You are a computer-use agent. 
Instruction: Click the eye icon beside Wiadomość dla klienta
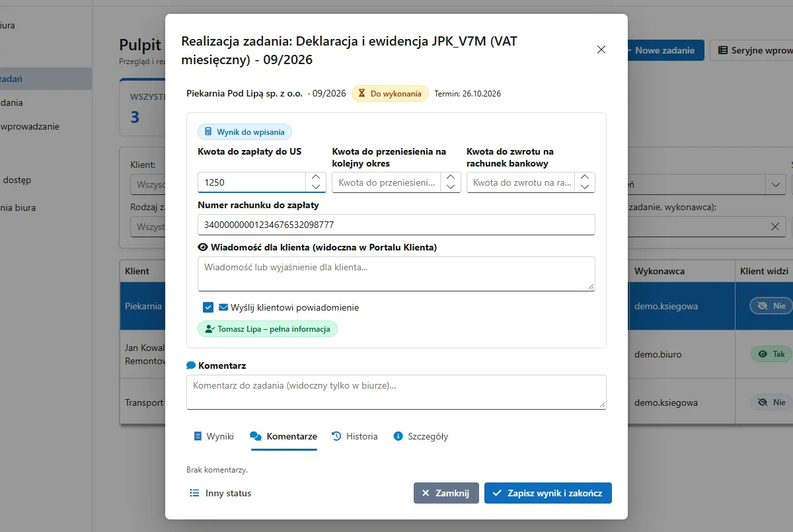[x=204, y=247]
